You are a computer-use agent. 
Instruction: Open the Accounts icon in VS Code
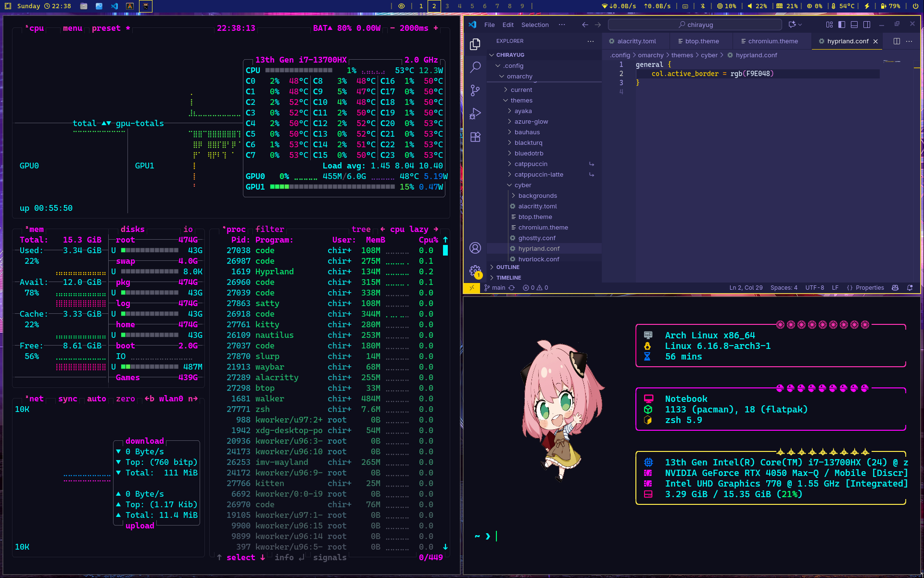475,248
